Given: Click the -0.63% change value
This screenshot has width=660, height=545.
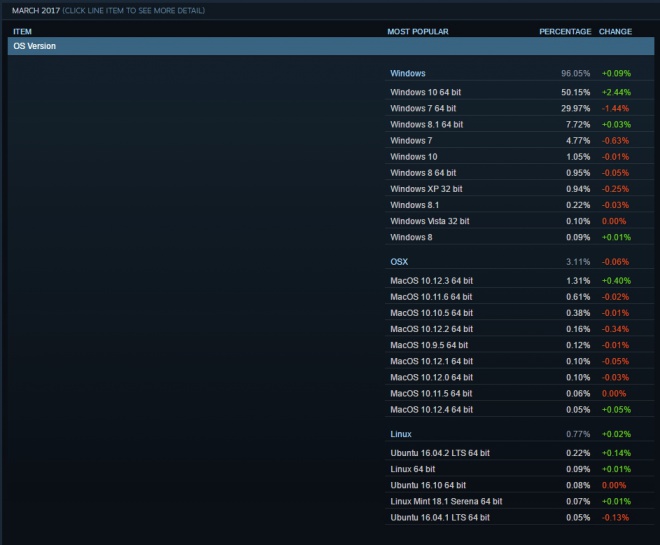Looking at the screenshot, I should click(x=615, y=141).
